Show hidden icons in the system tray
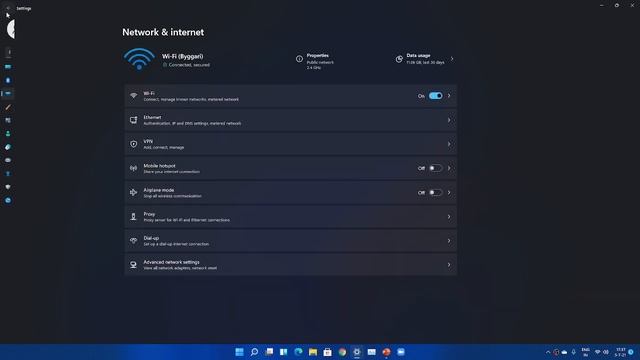 [x=548, y=352]
